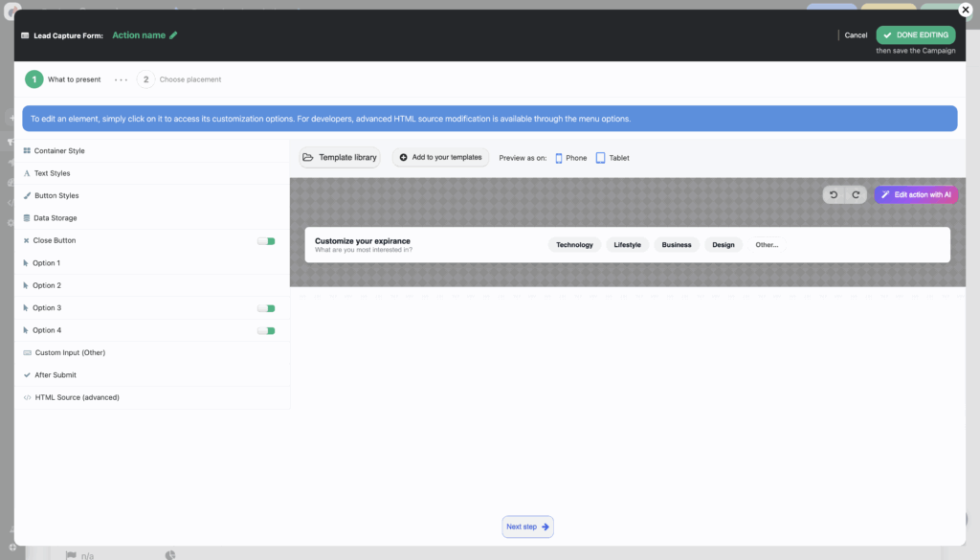Click the Done Editing button
The height and width of the screenshot is (560, 980).
915,35
